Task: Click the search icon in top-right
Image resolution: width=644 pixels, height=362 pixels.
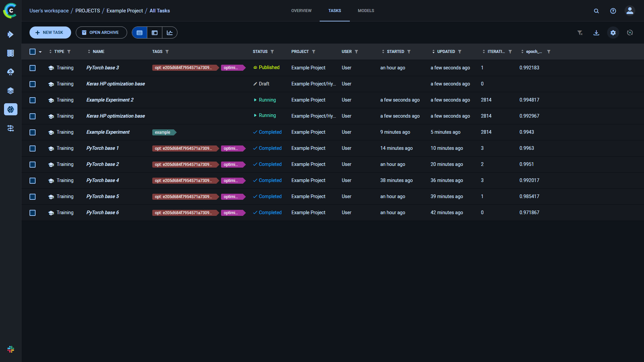Action: [596, 11]
